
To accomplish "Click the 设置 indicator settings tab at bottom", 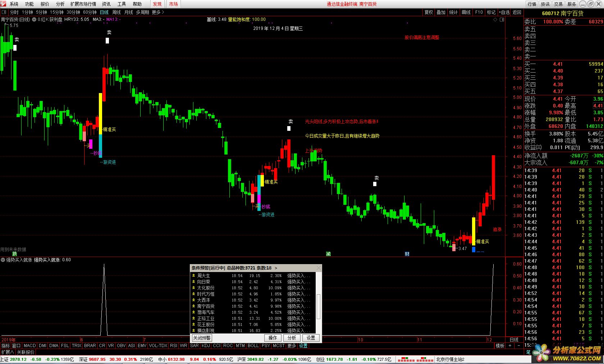I will (x=303, y=346).
